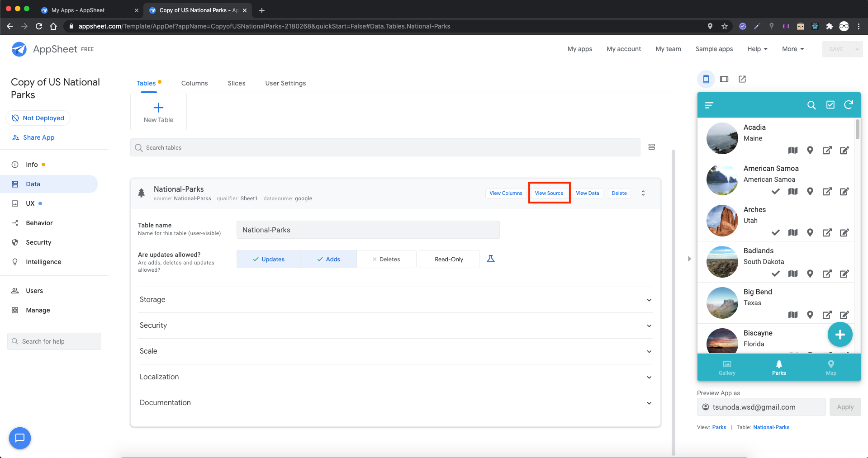
Task: Open the More dropdown menu
Action: click(793, 49)
